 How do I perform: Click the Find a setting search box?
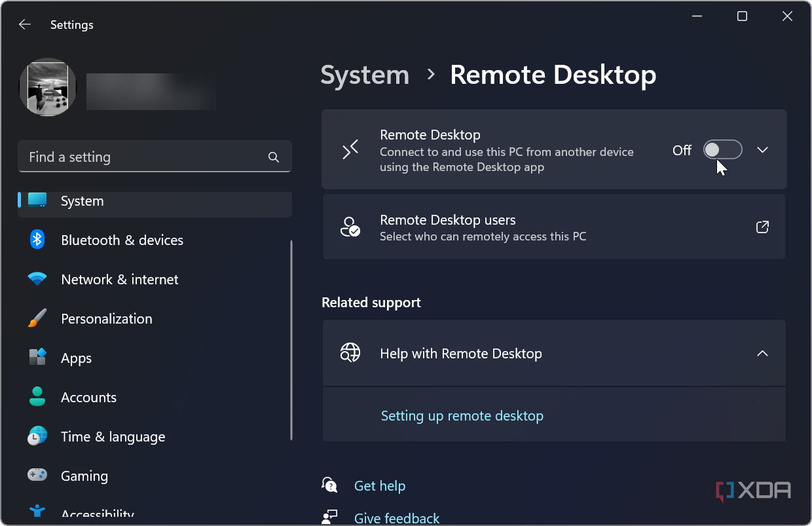coord(155,157)
